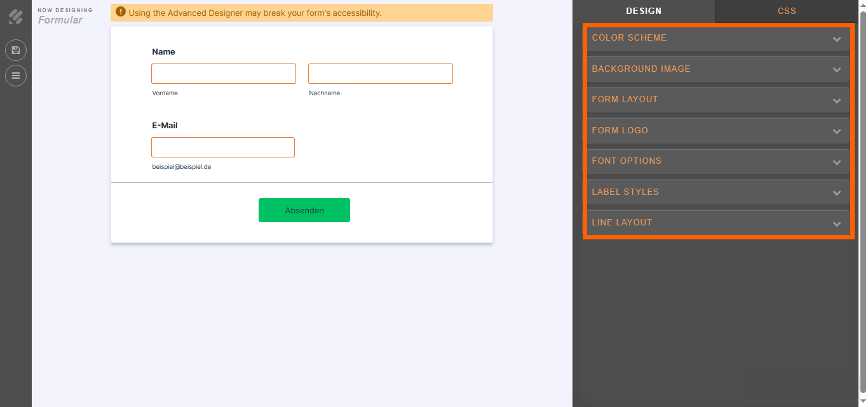Expand Font Options chevron arrow
This screenshot has width=868, height=407.
[x=837, y=163]
